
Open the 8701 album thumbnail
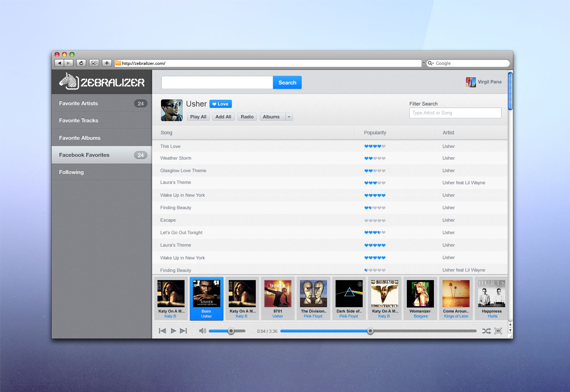[x=278, y=294]
